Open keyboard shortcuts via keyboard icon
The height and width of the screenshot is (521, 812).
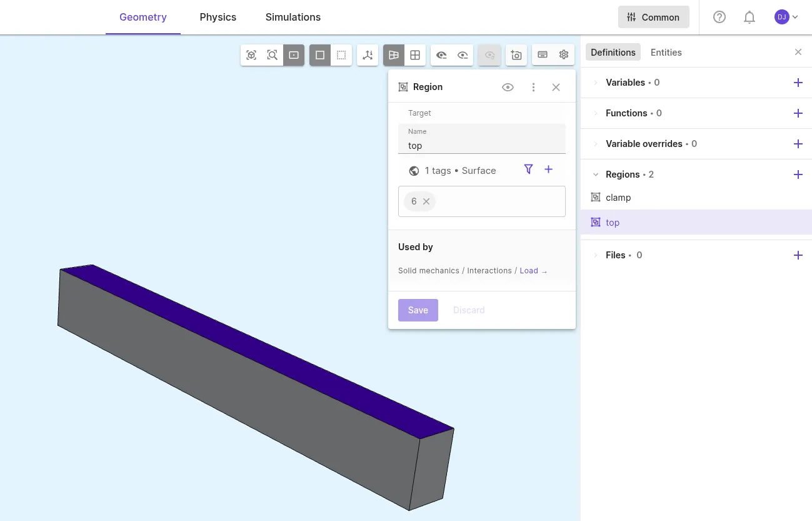543,55
